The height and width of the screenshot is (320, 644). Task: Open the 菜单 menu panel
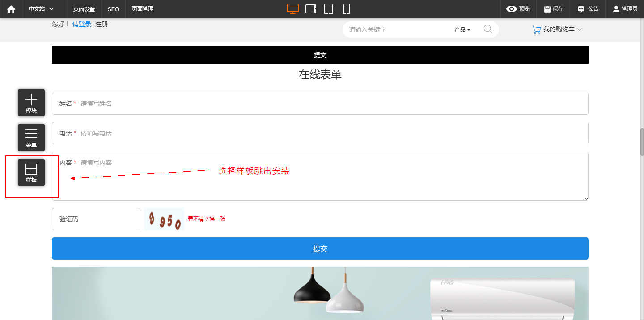(x=31, y=138)
